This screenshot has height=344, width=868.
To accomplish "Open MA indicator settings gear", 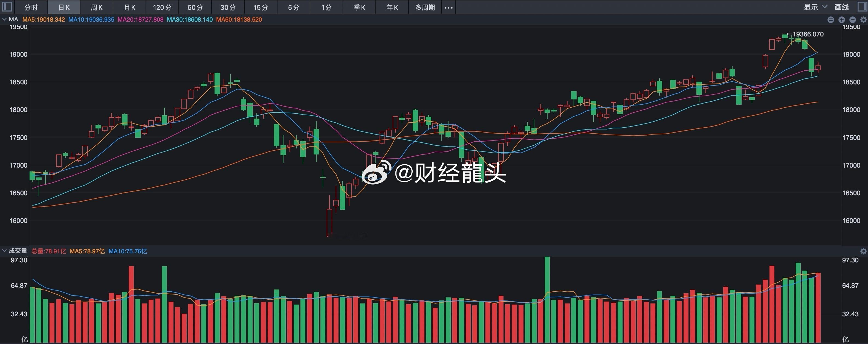I will (x=863, y=20).
